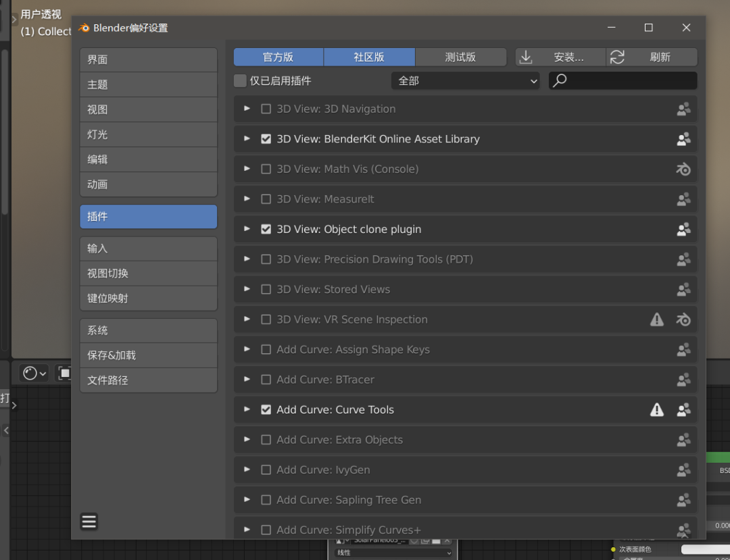Open the 编辑 preferences section
Screen dimensions: 730x560
pos(149,160)
